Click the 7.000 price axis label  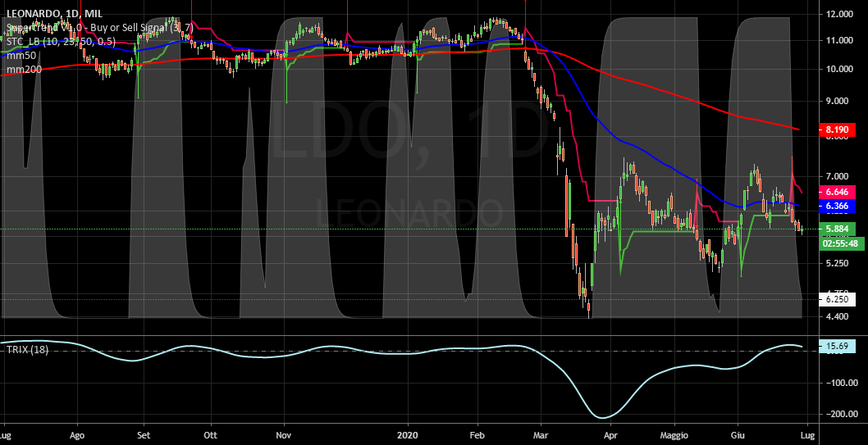tap(838, 176)
